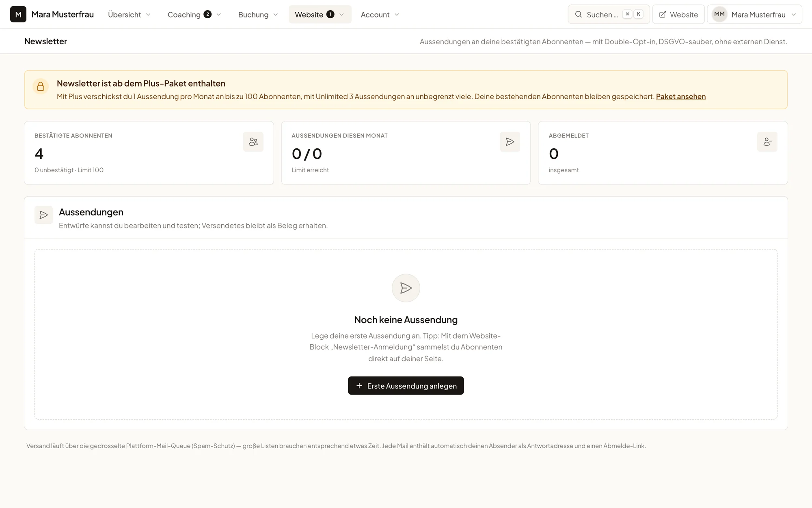Click the Aussendungen section heading
The image size is (812, 508).
tap(91, 212)
